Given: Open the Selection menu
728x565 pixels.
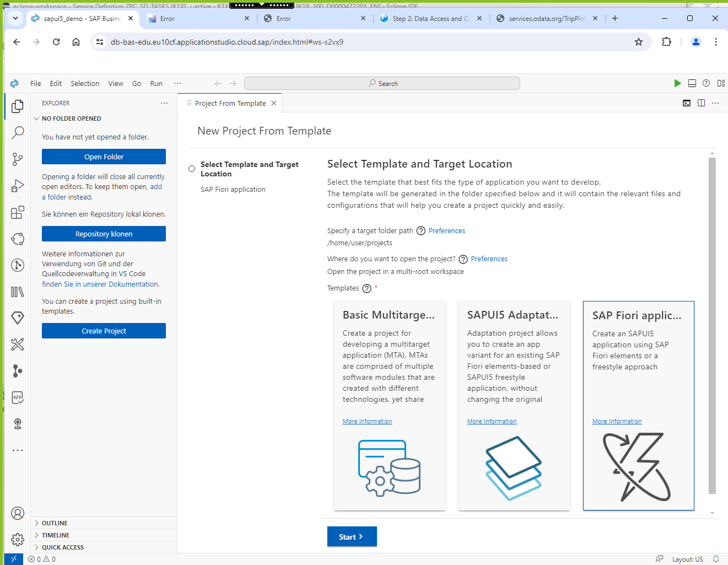Looking at the screenshot, I should pyautogui.click(x=85, y=84).
